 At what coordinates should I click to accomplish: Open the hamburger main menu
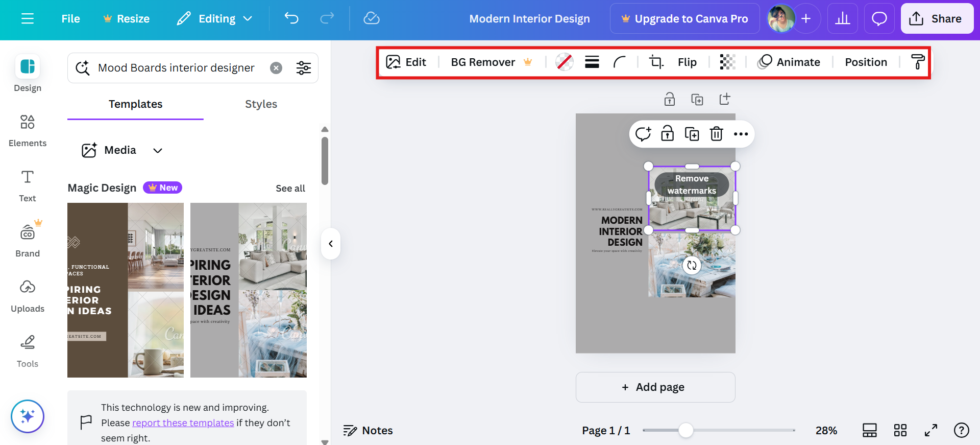[x=28, y=19]
